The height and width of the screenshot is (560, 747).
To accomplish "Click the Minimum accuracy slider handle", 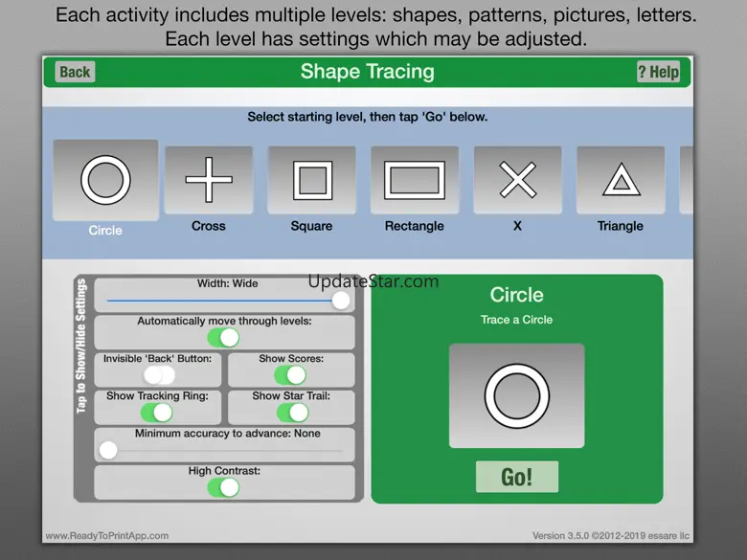I will click(108, 450).
